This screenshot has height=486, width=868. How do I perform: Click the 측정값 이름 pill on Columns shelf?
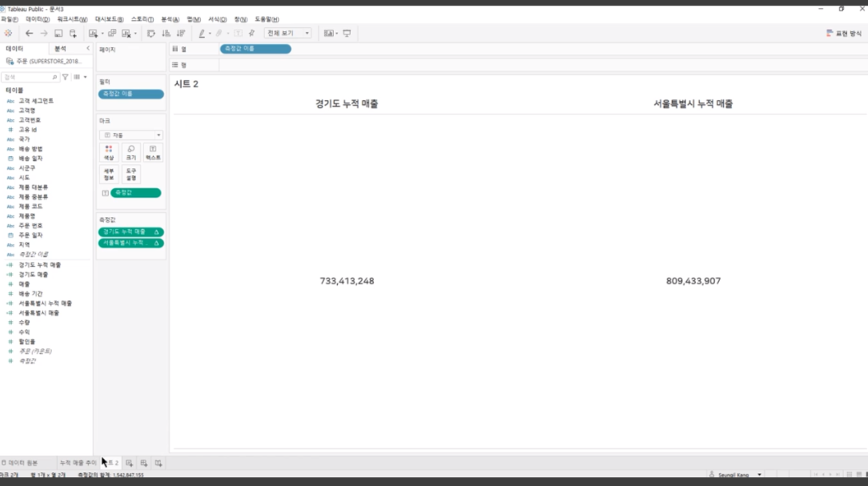click(255, 49)
